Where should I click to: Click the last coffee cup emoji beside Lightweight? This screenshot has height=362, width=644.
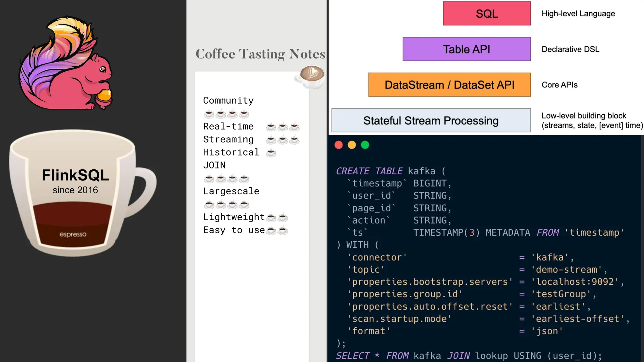(x=283, y=217)
